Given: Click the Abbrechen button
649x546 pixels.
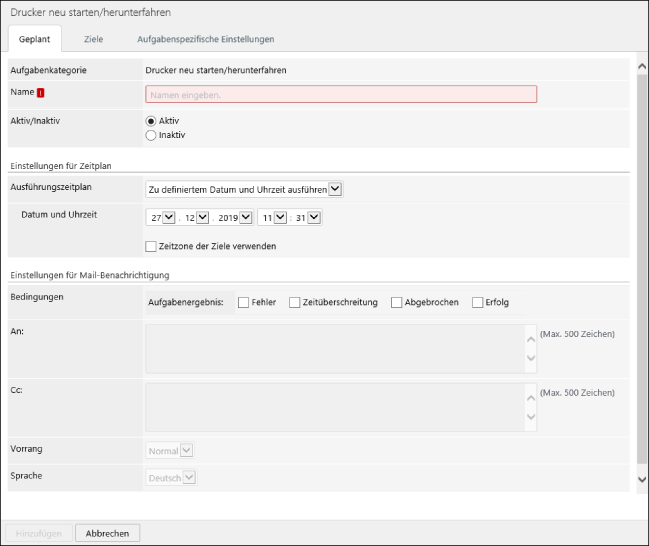Looking at the screenshot, I should point(107,534).
